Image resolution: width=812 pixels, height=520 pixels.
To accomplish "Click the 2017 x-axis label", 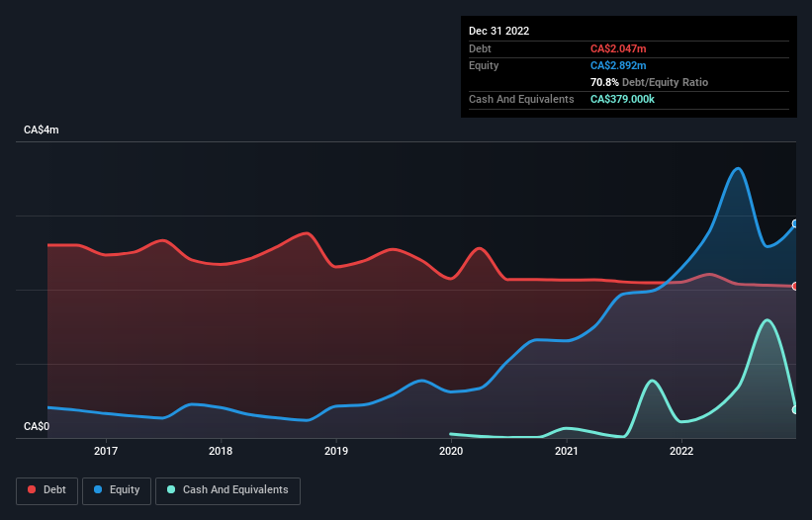I will click(106, 451).
